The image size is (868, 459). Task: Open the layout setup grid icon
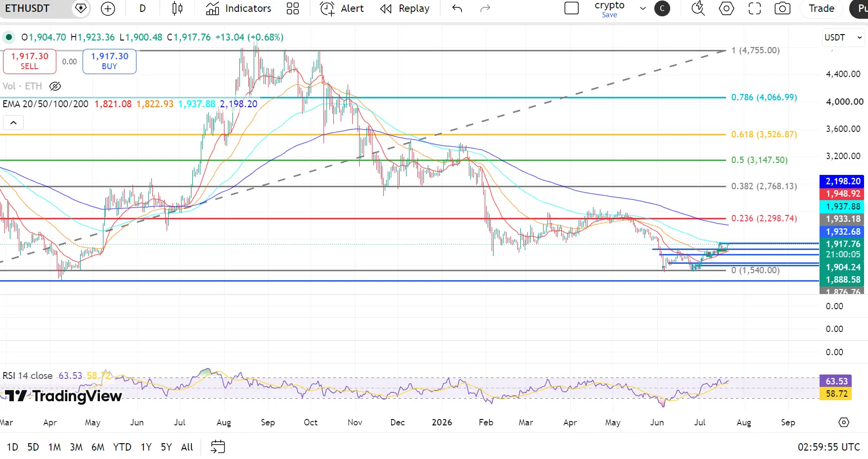point(293,8)
